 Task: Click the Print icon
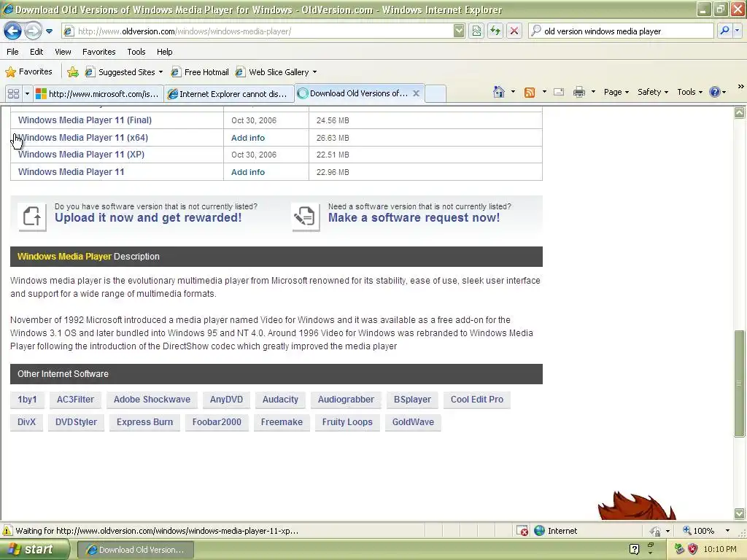pos(578,93)
